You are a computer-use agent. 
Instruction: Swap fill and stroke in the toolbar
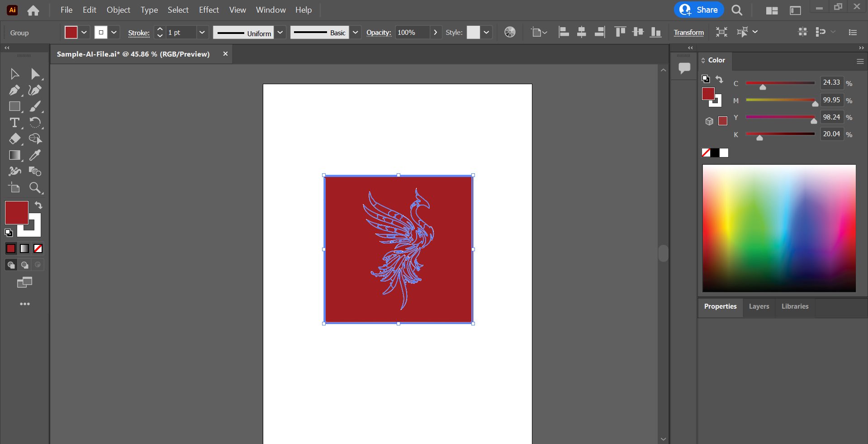[38, 205]
